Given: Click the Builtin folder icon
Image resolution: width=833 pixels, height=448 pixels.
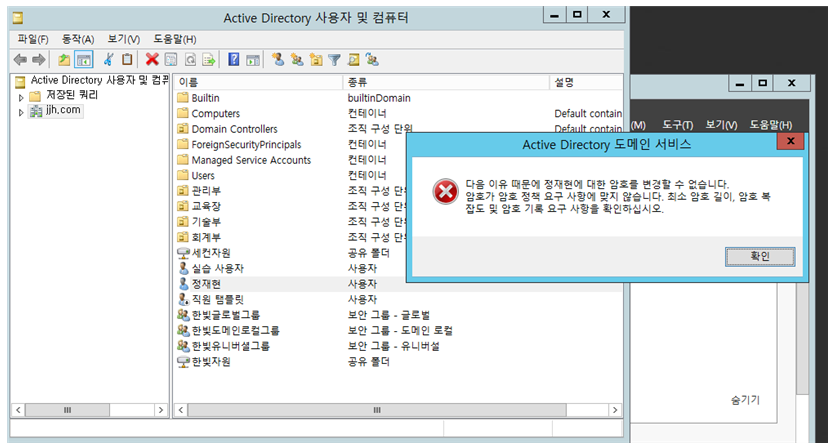Looking at the screenshot, I should [183, 98].
